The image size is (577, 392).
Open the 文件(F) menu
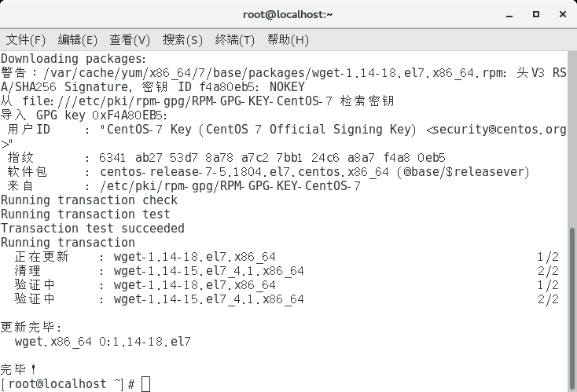[x=26, y=40]
